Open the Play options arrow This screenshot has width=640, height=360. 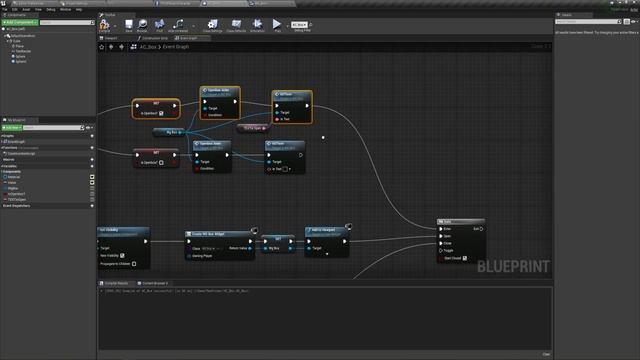[287, 26]
